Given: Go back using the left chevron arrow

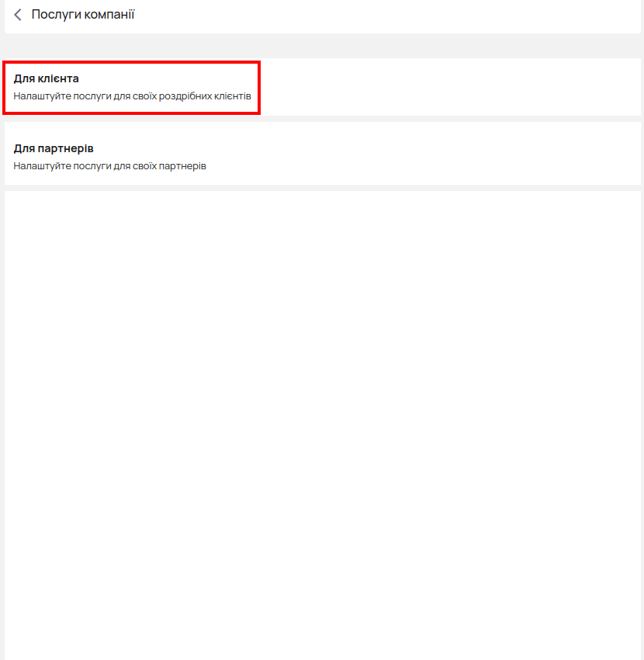Looking at the screenshot, I should click(x=18, y=15).
